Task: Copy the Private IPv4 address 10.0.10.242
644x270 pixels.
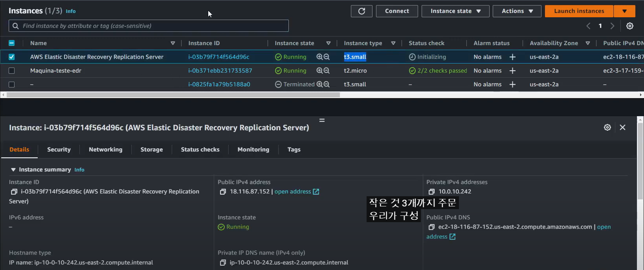Action: pos(431,192)
